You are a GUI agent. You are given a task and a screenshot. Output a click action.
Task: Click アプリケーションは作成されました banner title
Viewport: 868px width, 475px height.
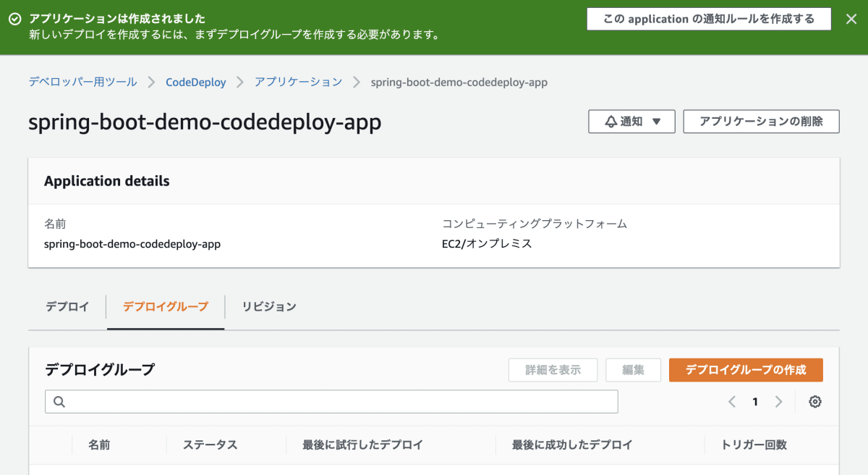tap(116, 19)
